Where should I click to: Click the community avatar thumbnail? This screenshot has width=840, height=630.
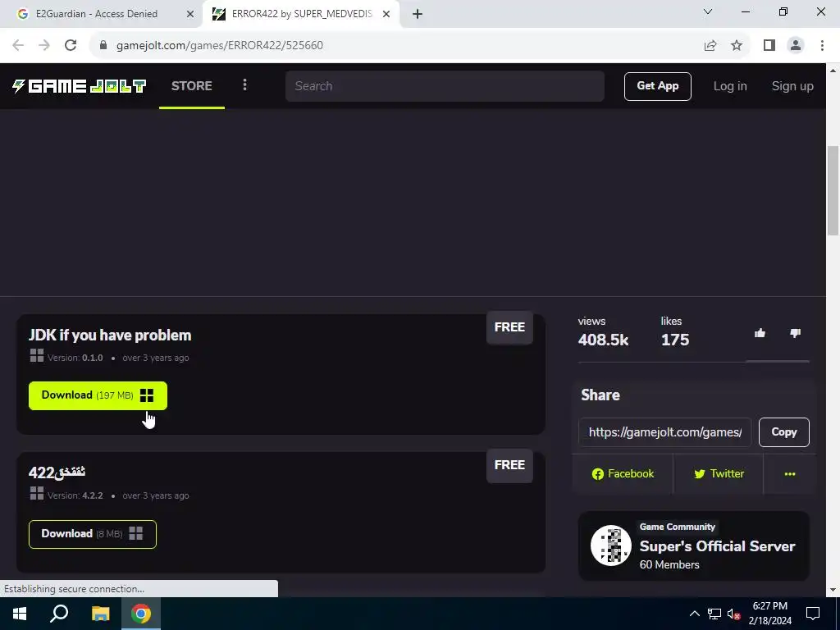(x=610, y=546)
